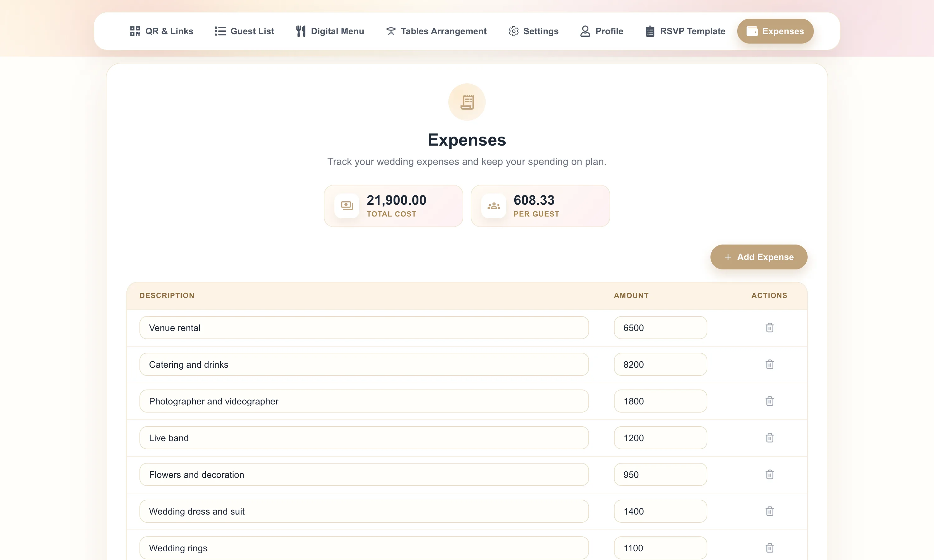Click the 8200 amount field

[660, 364]
